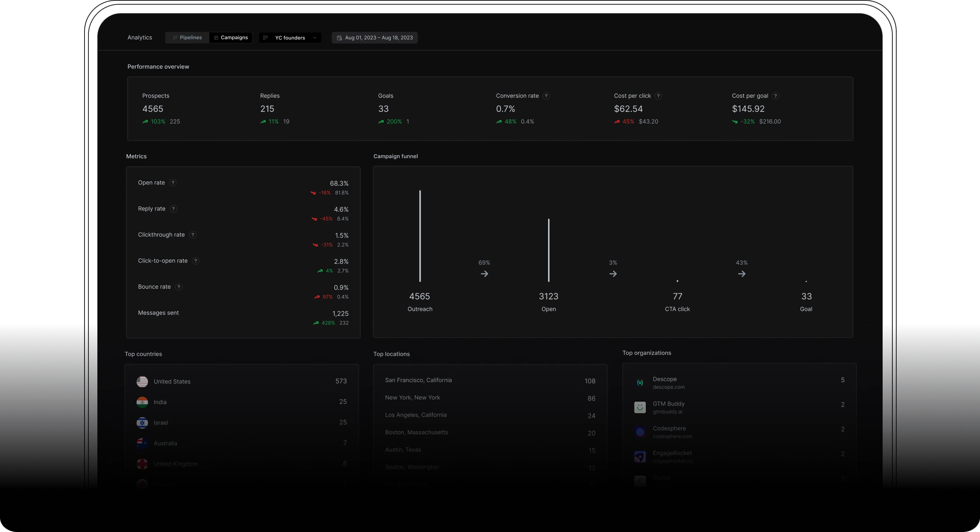980x532 pixels.
Task: Click the calendar icon in date range
Action: [339, 38]
